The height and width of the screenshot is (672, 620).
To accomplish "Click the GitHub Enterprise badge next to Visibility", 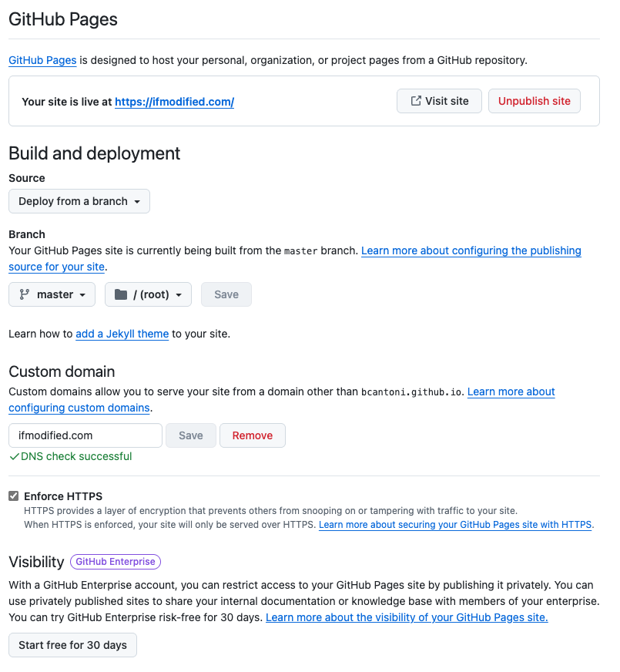I will 115,562.
